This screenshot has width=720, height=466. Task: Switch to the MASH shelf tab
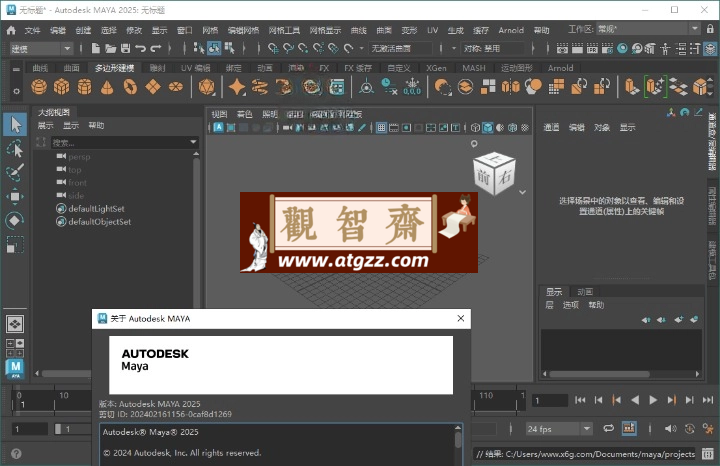coord(474,68)
